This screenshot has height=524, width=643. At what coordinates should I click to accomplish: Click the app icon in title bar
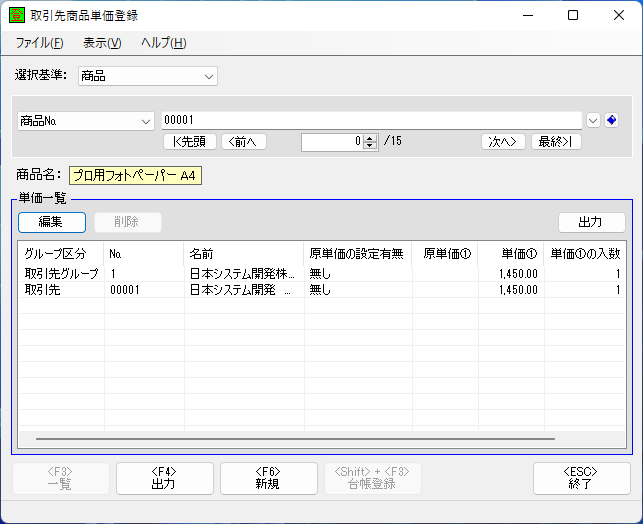tap(16, 15)
